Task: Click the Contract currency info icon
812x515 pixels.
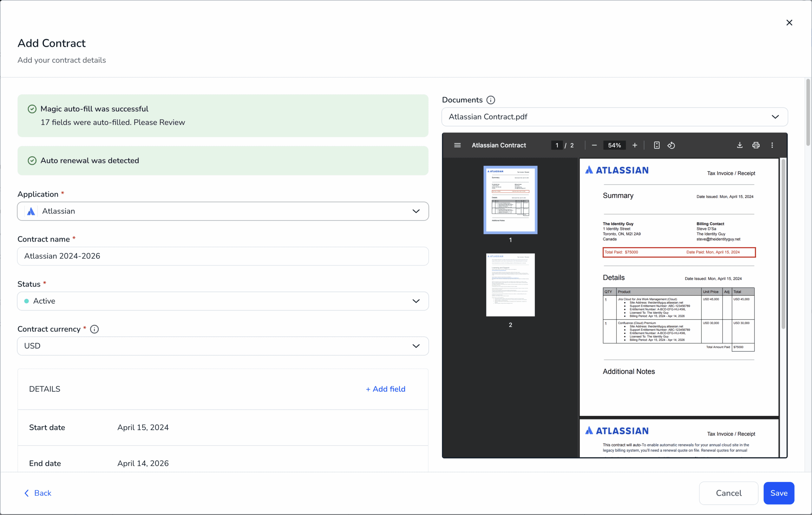Action: point(95,329)
